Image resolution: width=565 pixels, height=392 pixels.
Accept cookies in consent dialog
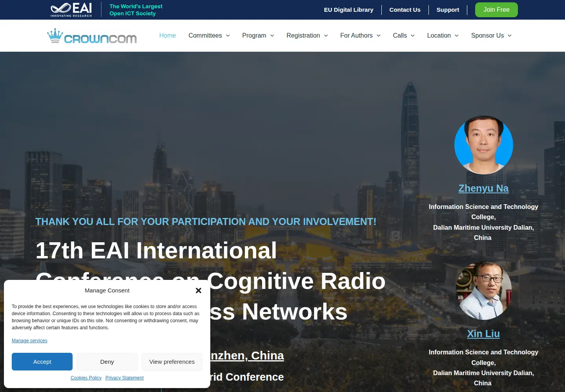point(42,362)
